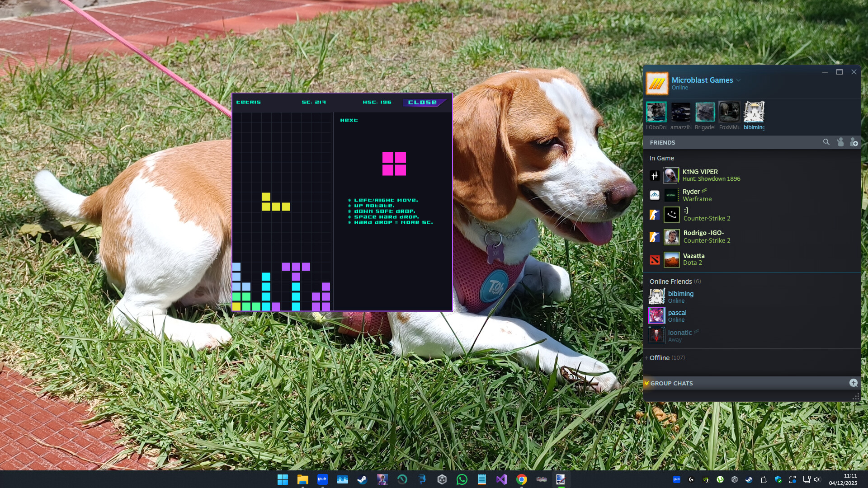
Task: Create a group chat with the plus icon
Action: pyautogui.click(x=854, y=383)
